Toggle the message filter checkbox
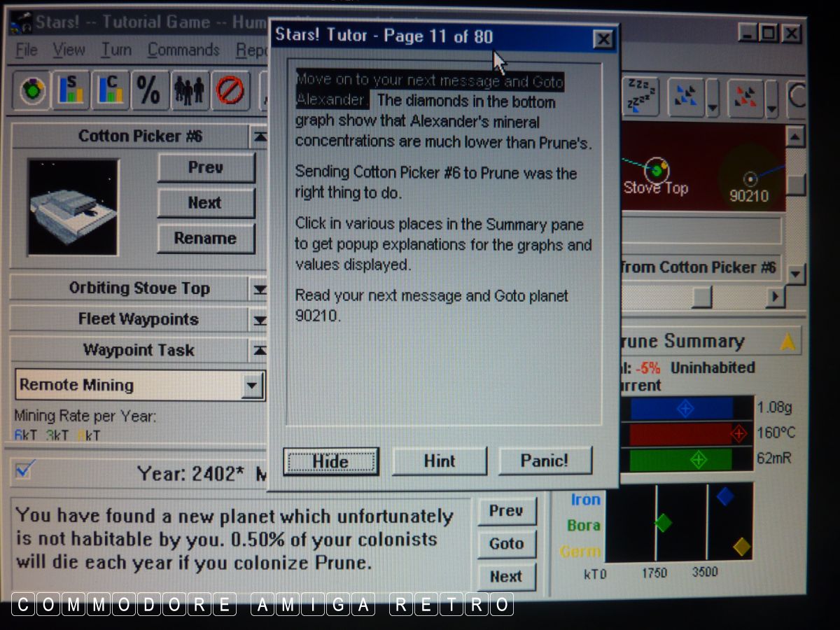The image size is (840, 630). pos(23,472)
